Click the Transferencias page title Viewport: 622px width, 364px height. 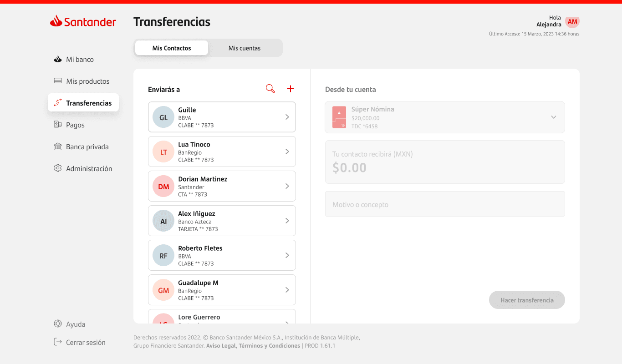click(172, 21)
